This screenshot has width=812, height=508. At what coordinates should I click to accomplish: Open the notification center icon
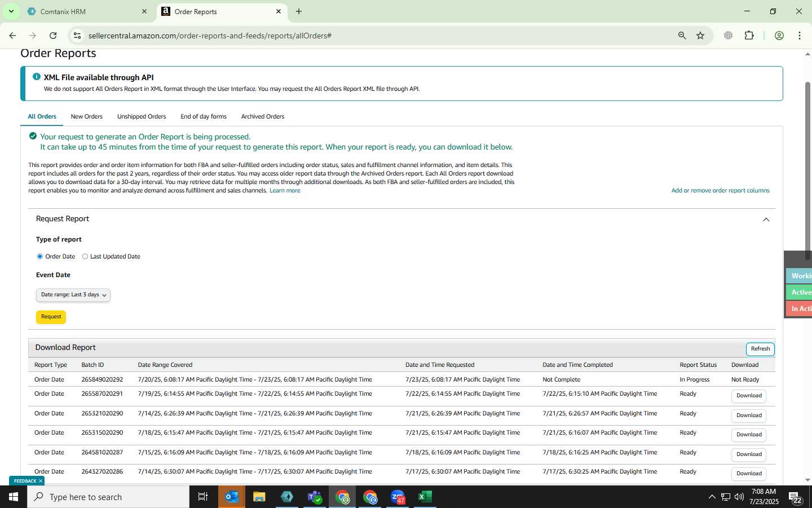(796, 497)
